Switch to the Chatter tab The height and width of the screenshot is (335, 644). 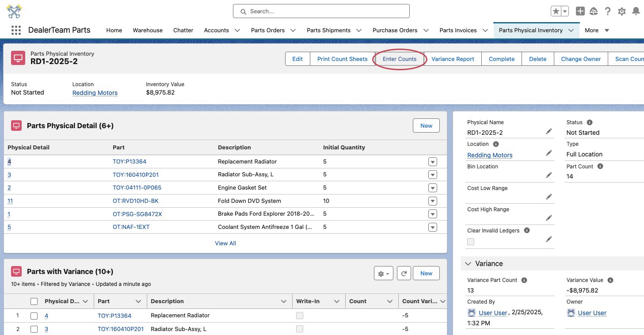coord(183,30)
